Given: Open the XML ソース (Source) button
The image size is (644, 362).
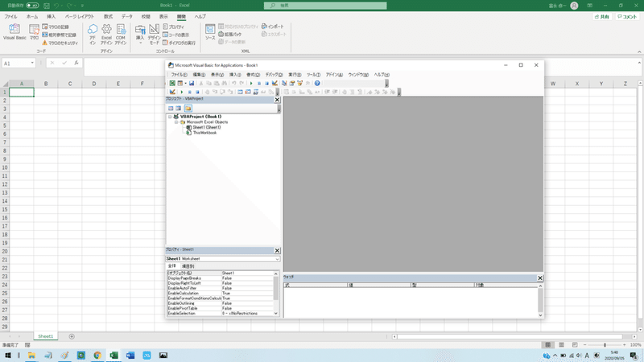Looking at the screenshot, I should coord(210,32).
